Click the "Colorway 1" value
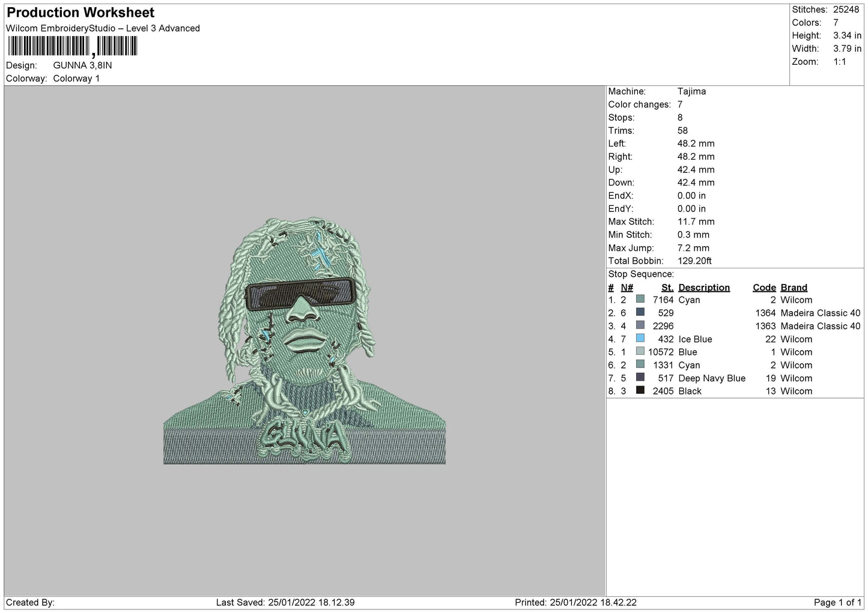Image resolution: width=868 pixels, height=613 pixels. [76, 79]
